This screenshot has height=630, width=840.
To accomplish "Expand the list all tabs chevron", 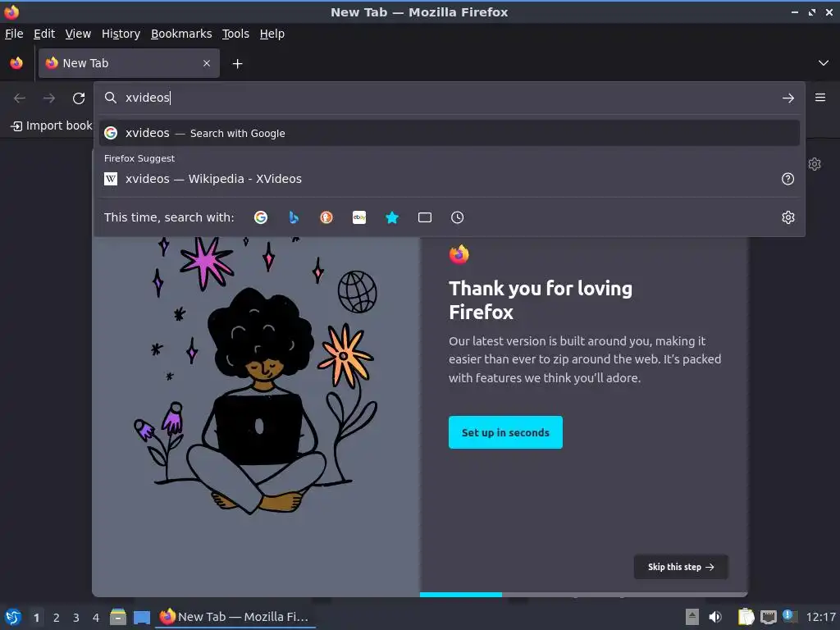I will (x=824, y=63).
